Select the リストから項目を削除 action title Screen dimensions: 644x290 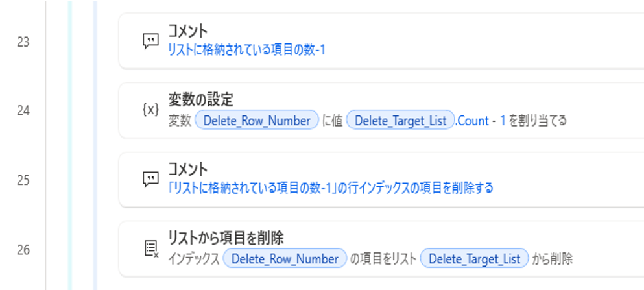[x=226, y=237]
